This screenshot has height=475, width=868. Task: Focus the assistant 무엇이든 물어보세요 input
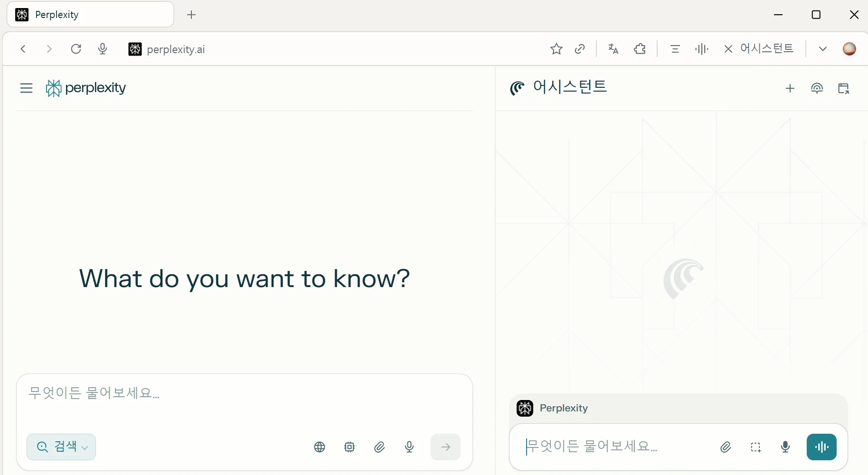617,447
